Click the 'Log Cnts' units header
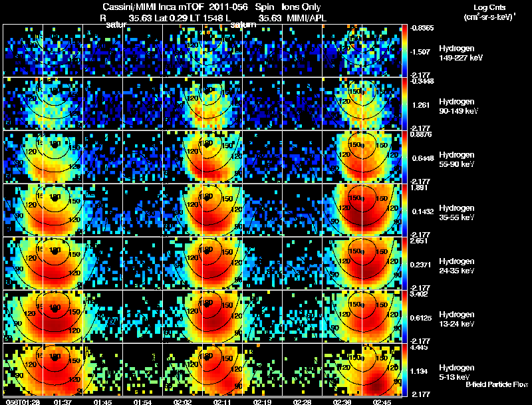 coord(489,7)
